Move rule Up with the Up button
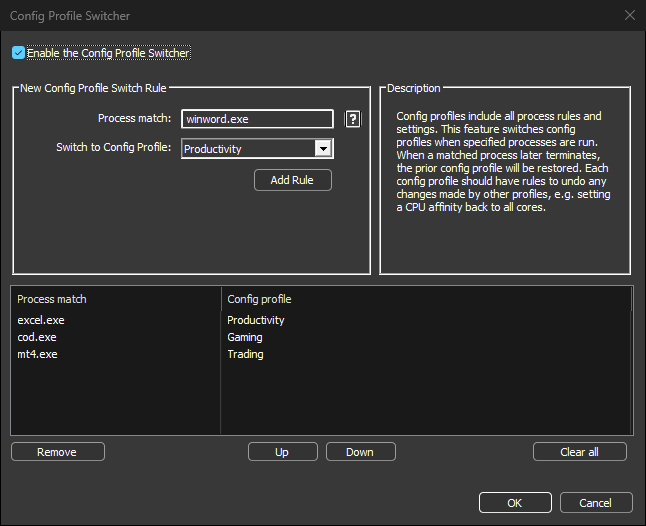646x526 pixels. coord(283,452)
